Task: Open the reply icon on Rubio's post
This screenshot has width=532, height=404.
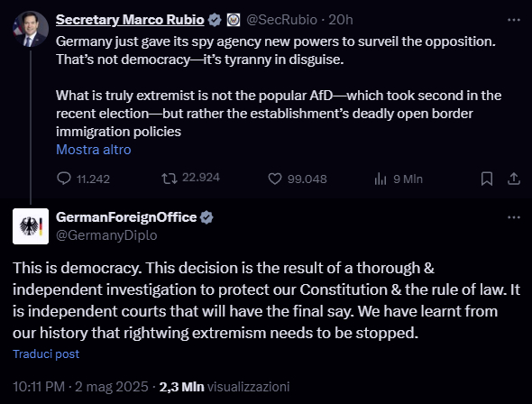Action: pyautogui.click(x=64, y=179)
